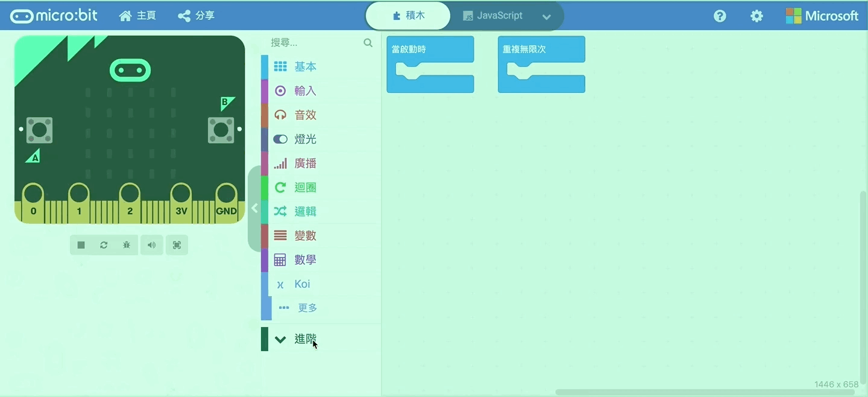This screenshot has width=868, height=397.
Task: Click the micro:bit logo
Action: [x=54, y=16]
